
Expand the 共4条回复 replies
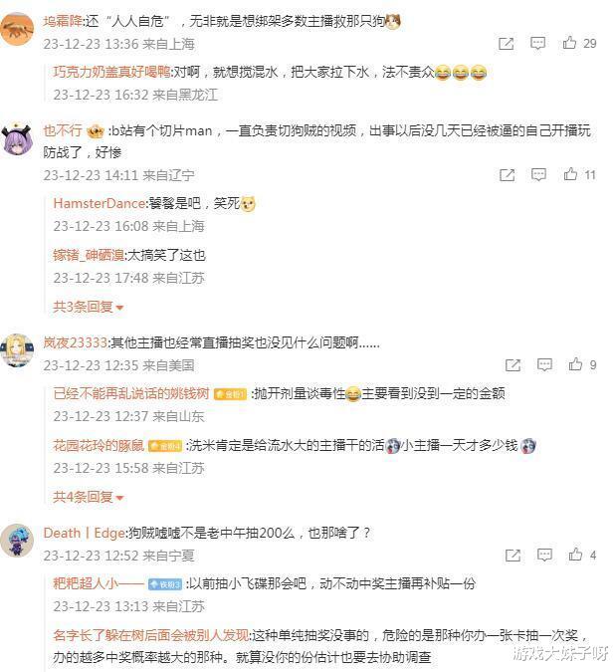point(88,497)
